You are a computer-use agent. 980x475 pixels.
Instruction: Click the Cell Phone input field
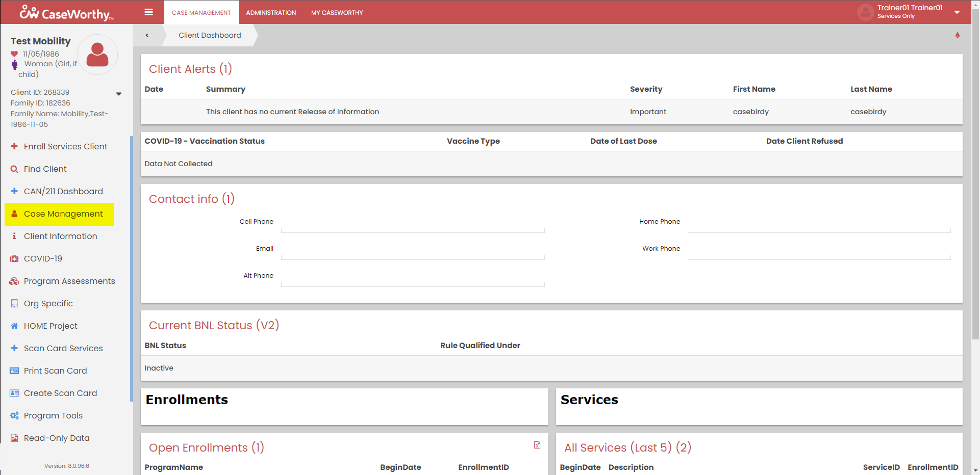pyautogui.click(x=412, y=225)
